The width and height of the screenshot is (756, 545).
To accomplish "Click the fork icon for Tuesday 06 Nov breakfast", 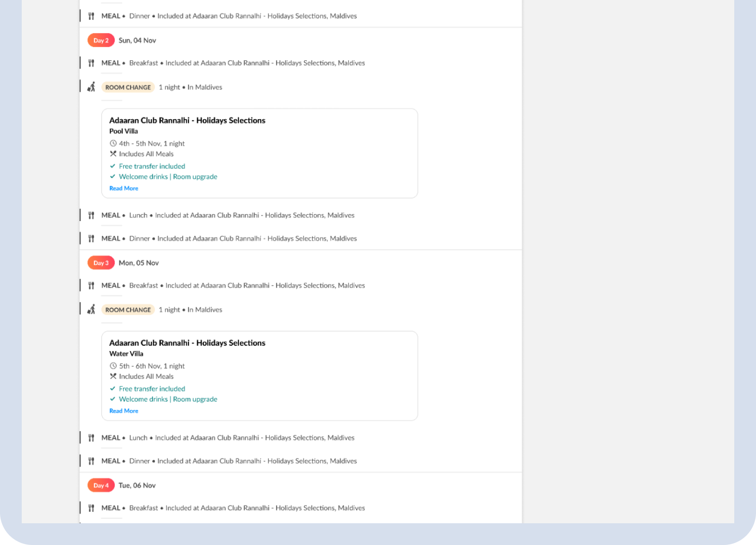I will pos(91,508).
